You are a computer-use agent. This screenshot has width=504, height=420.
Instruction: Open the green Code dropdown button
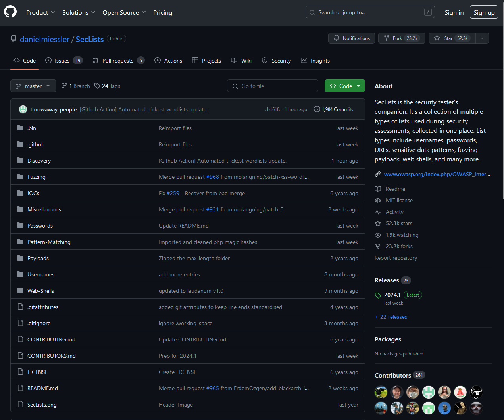pyautogui.click(x=345, y=86)
